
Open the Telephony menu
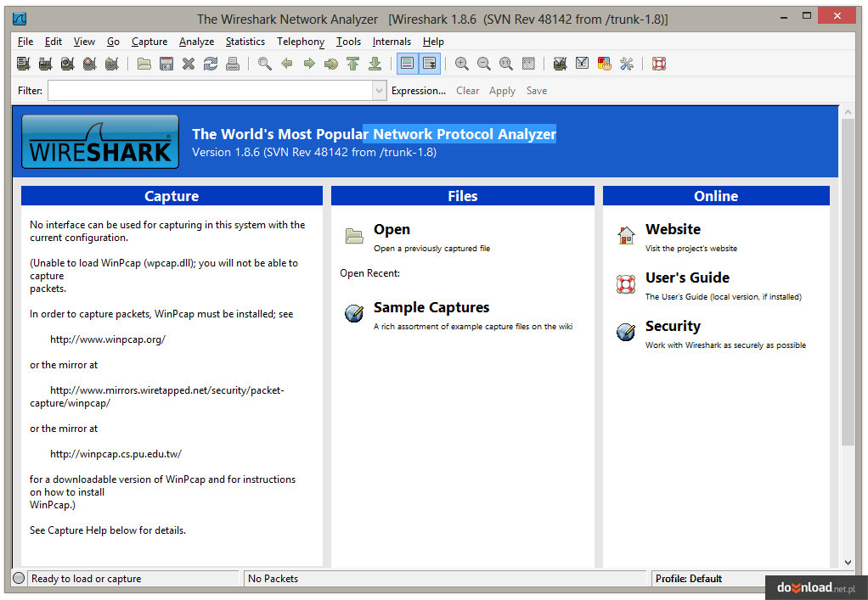coord(301,42)
